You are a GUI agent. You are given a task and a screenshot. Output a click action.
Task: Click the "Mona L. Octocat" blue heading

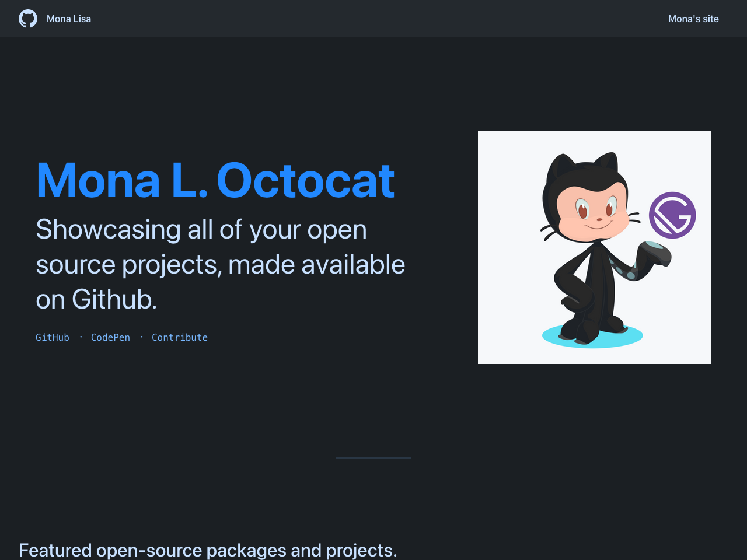click(x=215, y=180)
